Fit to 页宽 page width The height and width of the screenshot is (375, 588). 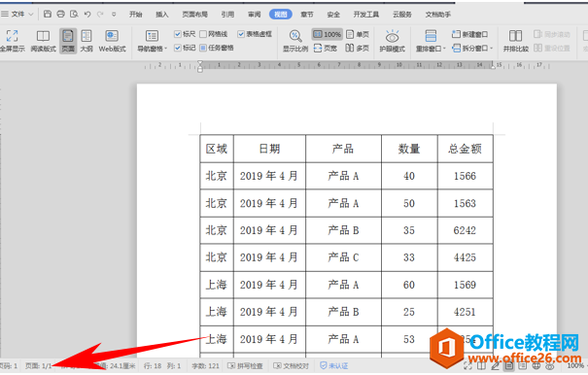click(326, 48)
